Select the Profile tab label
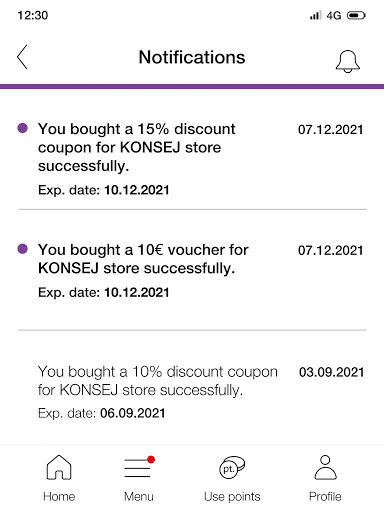The image size is (384, 512). tap(325, 496)
